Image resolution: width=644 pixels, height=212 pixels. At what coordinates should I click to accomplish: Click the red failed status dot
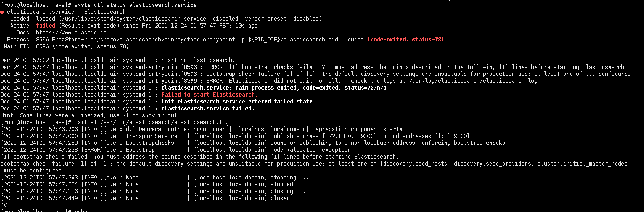(x=3, y=12)
